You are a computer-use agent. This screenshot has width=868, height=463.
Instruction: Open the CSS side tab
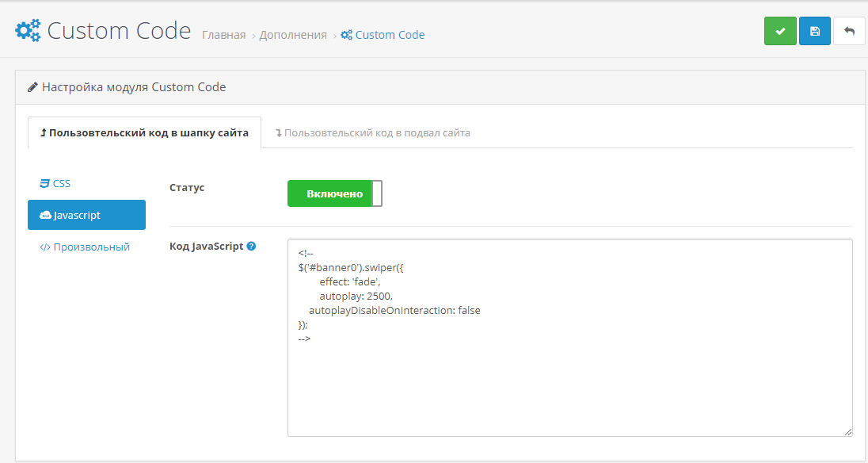pos(55,183)
